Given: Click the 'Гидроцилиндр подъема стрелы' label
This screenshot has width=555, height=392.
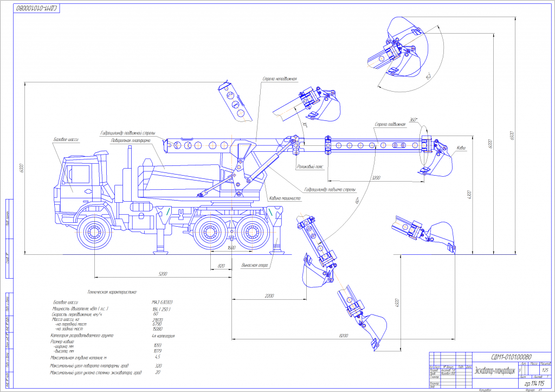Looking at the screenshot, I should [330, 190].
